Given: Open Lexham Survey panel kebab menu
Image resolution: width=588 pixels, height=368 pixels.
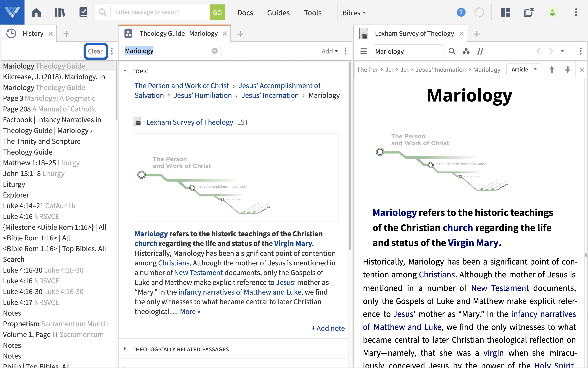Looking at the screenshot, I should [x=581, y=51].
